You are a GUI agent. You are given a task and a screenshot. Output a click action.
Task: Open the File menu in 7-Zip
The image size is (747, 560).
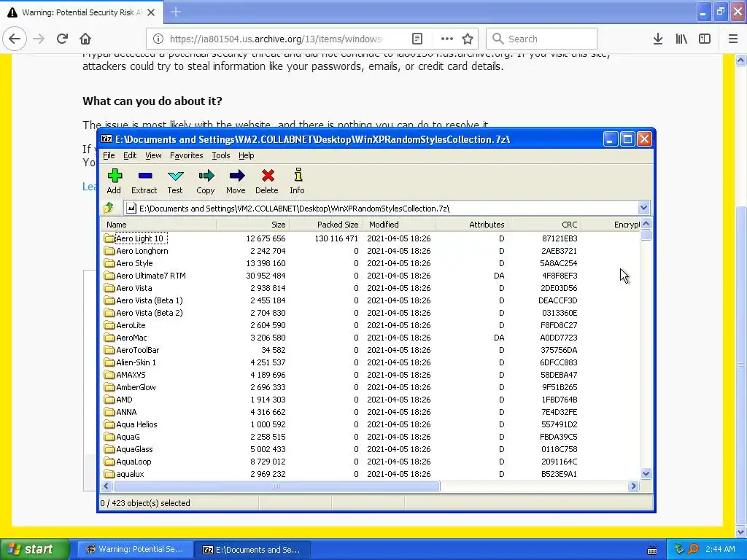(109, 155)
